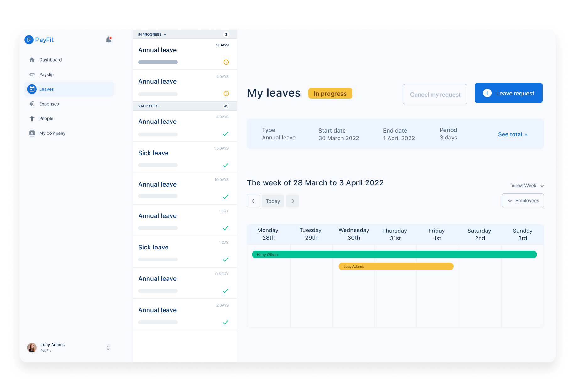The image size is (576, 392).
Task: Click Lucy Adams' leave bar in the calendar
Action: tap(396, 266)
